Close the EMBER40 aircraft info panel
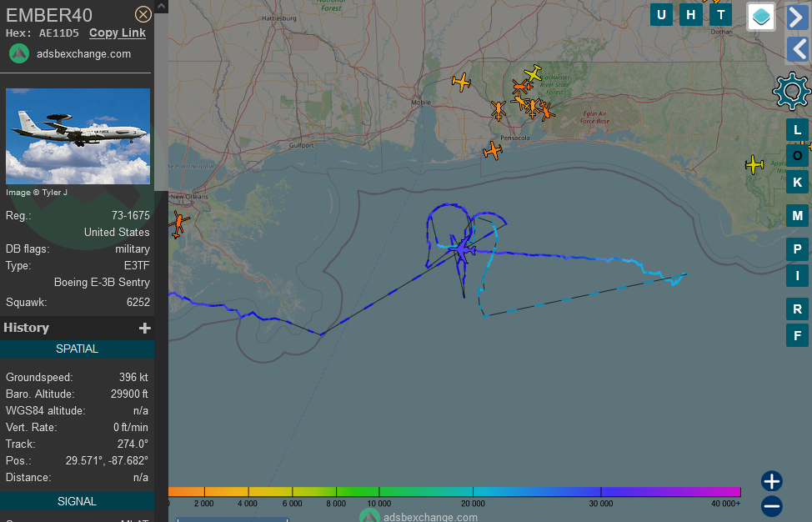812x522 pixels. [x=143, y=14]
